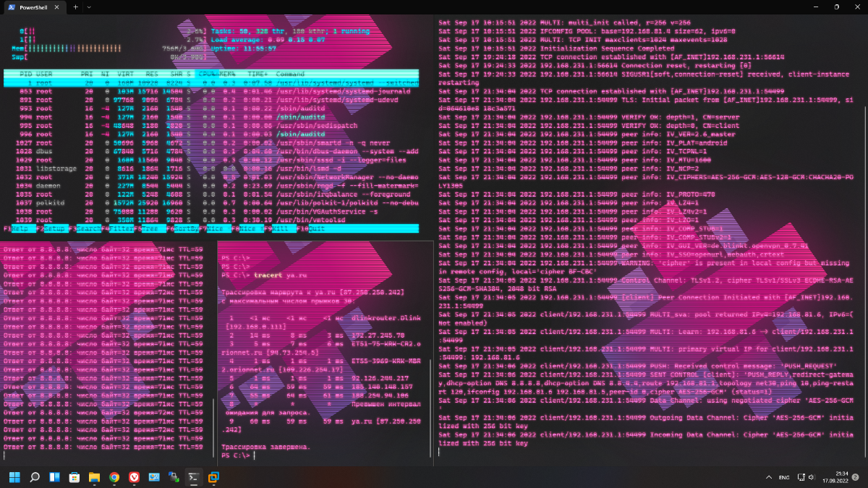
Task: Select the smartd process row
Action: pos(211,142)
